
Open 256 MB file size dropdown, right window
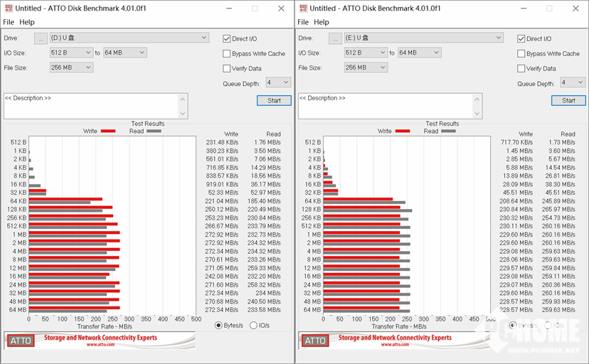(366, 68)
